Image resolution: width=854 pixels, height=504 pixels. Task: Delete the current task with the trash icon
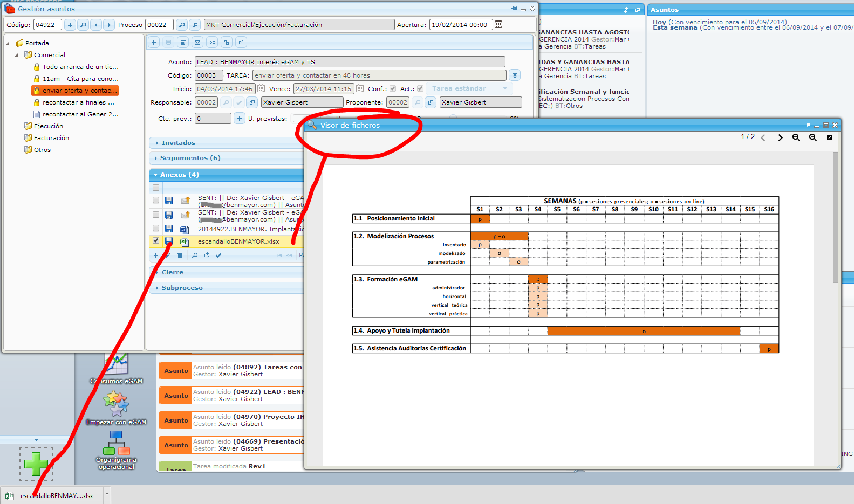(183, 43)
